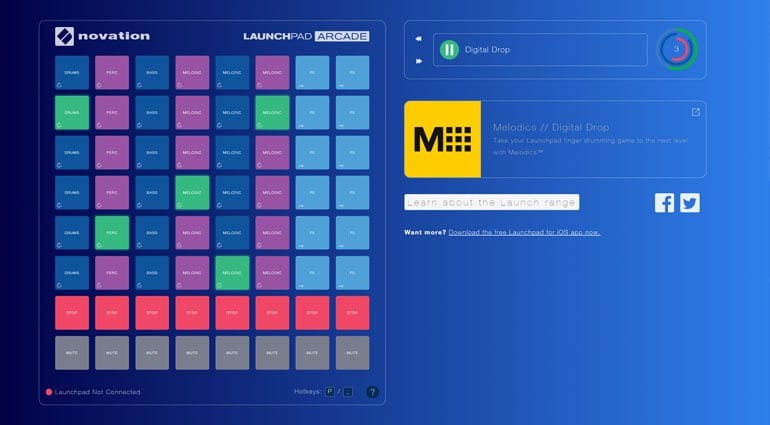
Task: Trigger green pad in second MELODIC column
Action: point(232,273)
